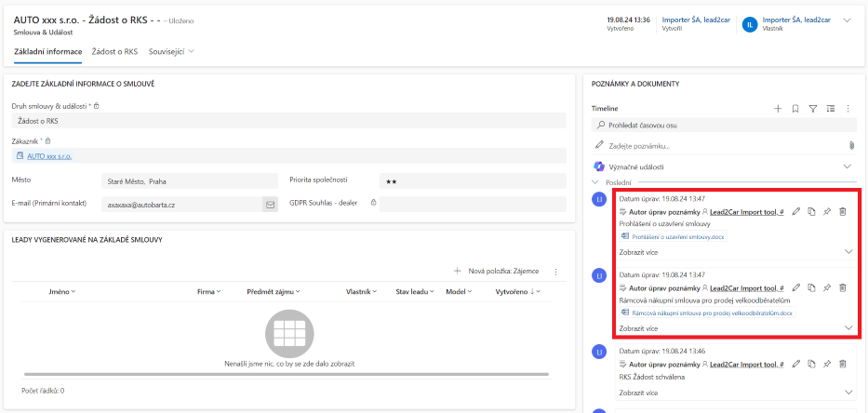Copy the Prohlášení o uzavření smlouvy note

(811, 211)
